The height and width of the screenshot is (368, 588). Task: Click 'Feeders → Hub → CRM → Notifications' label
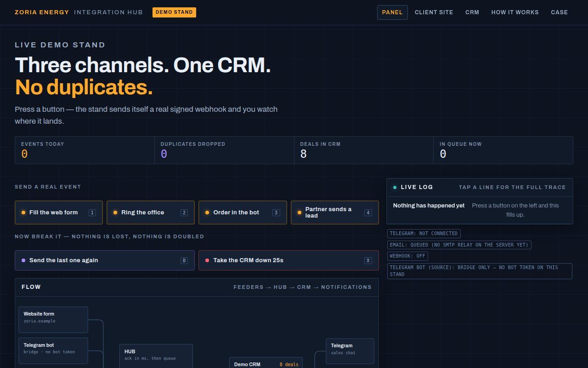point(302,287)
